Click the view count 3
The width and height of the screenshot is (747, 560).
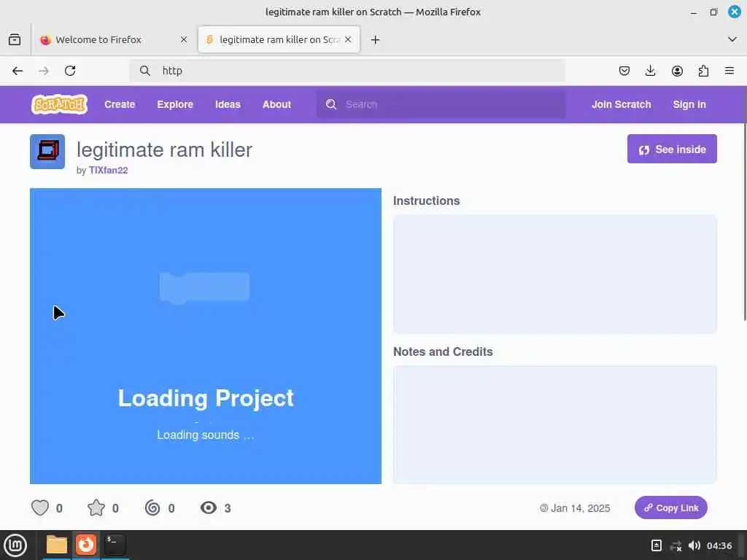tap(228, 508)
